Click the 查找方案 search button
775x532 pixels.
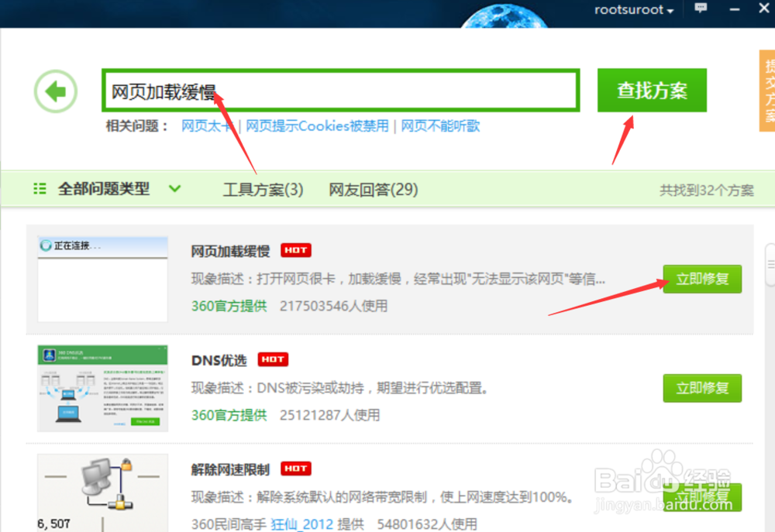point(652,90)
